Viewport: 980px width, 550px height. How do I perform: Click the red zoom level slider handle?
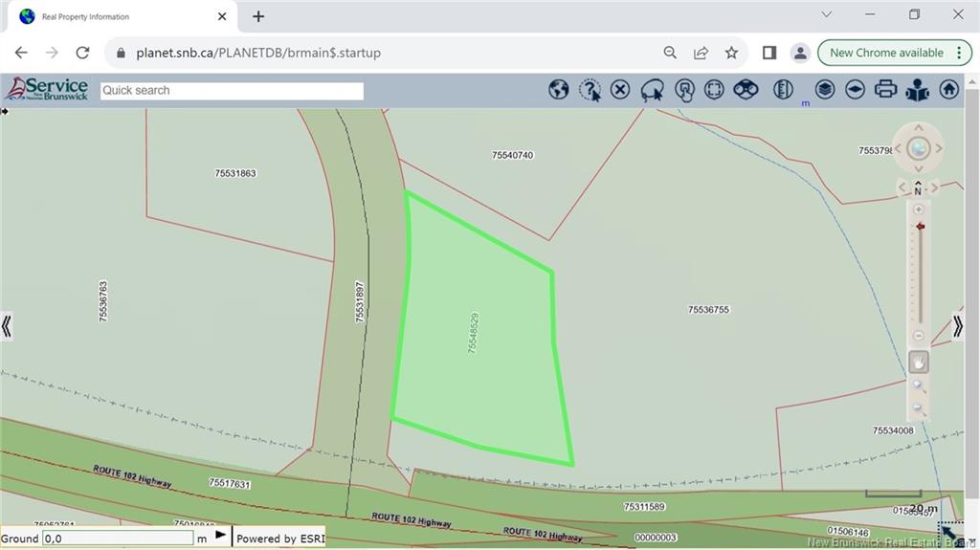click(x=920, y=227)
